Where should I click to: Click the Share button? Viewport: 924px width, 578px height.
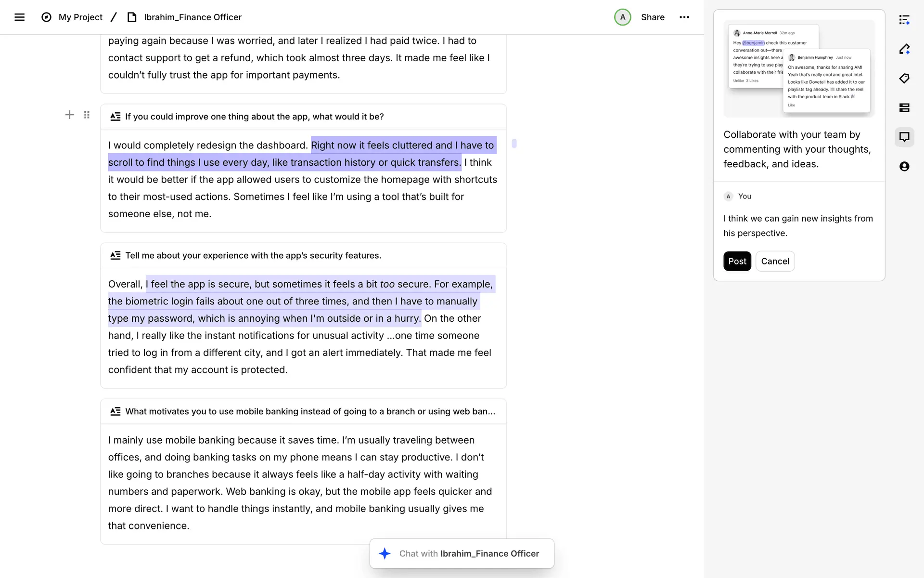[x=653, y=17]
